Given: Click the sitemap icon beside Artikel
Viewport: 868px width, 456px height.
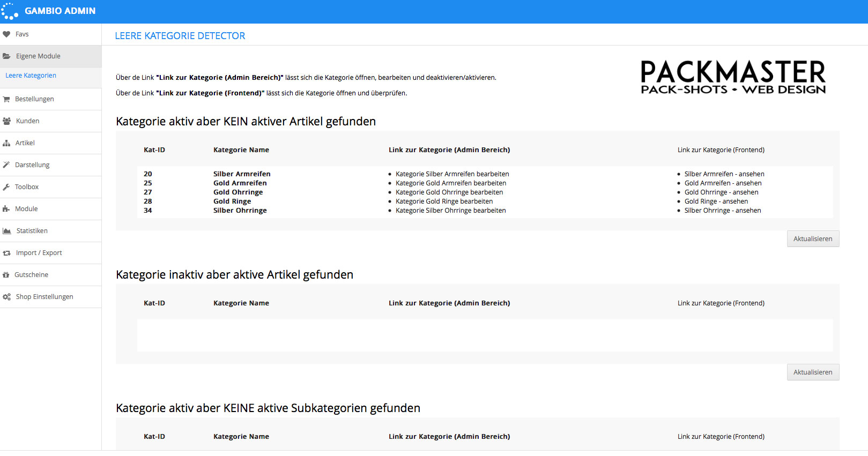Looking at the screenshot, I should point(6,143).
